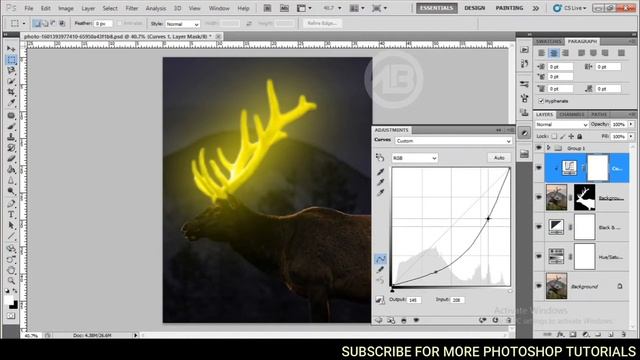Select the Zoom tool
640x360 pixels.
point(11,280)
